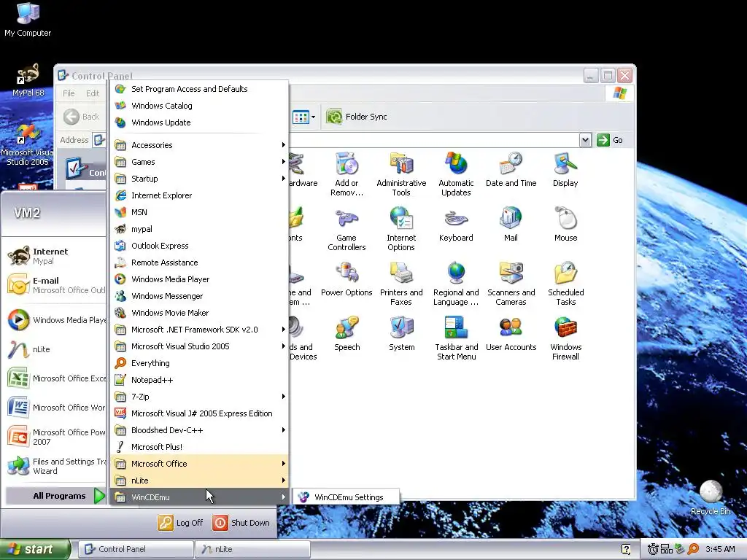This screenshot has height=560, width=747.
Task: Launch Outlook Express from programs list
Action: (x=199, y=246)
